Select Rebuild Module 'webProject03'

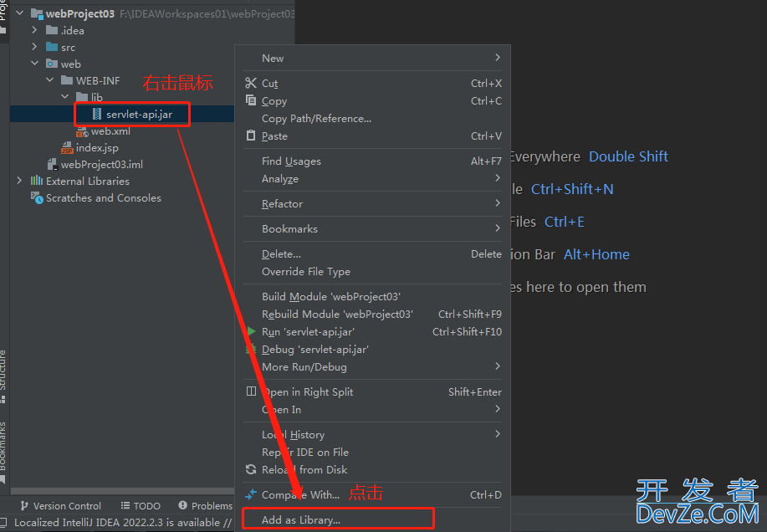click(373, 314)
